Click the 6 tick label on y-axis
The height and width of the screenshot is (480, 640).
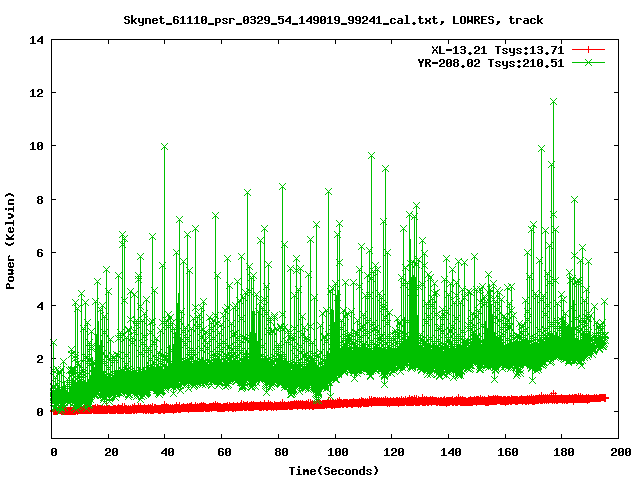[x=40, y=253]
